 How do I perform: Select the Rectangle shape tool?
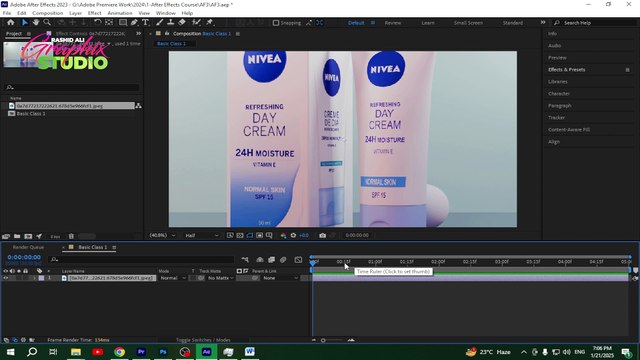[122, 22]
